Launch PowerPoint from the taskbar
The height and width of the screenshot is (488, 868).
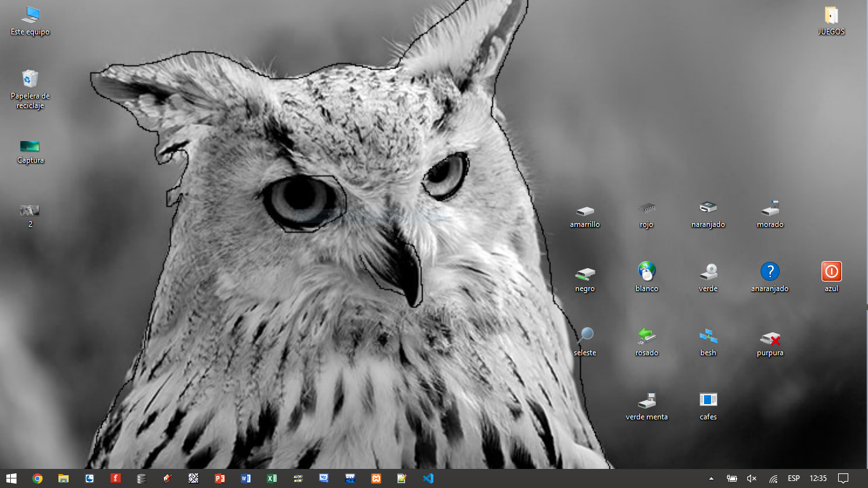(220, 478)
